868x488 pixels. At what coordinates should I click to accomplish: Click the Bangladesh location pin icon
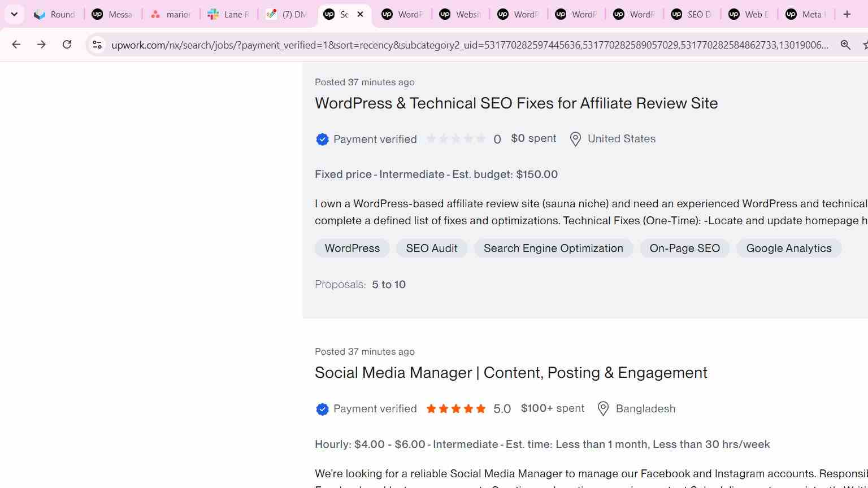pyautogui.click(x=603, y=408)
